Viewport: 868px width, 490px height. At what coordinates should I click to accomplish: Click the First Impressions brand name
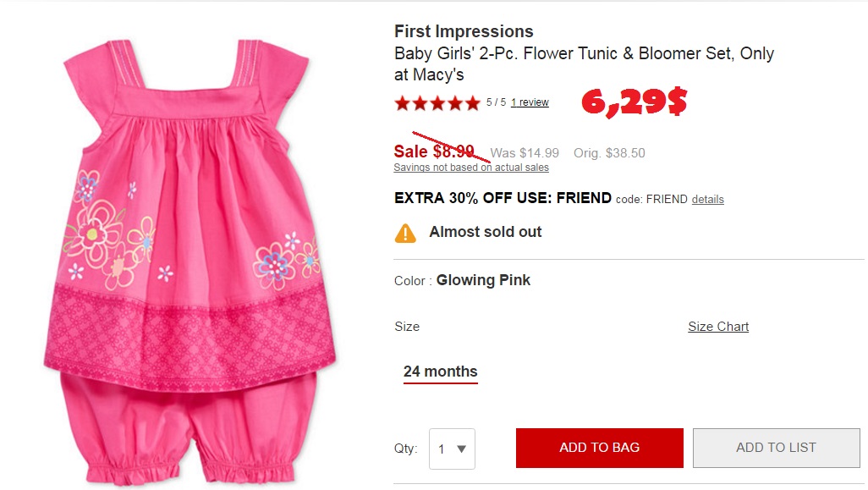tap(464, 31)
